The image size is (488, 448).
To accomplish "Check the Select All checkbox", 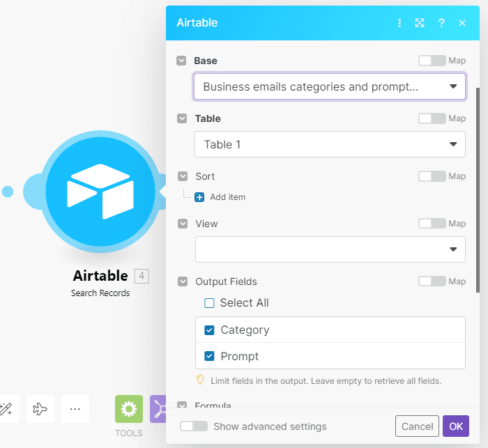I will pos(209,303).
